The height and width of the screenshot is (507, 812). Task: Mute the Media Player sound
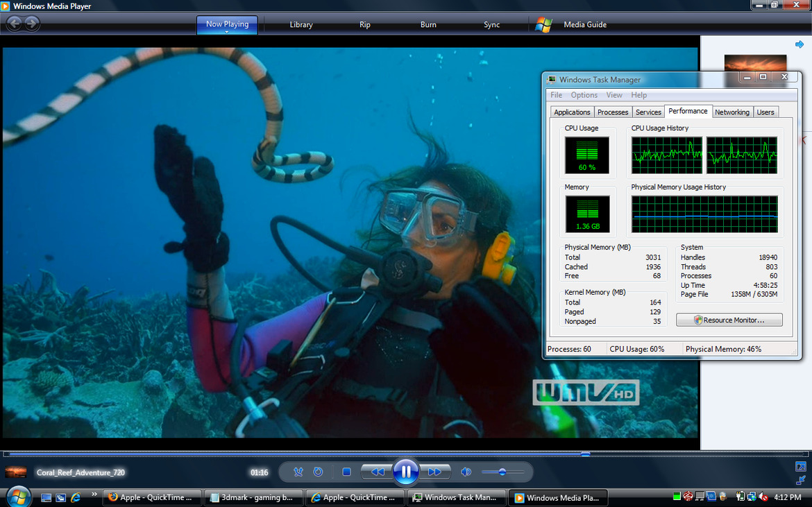(x=466, y=472)
